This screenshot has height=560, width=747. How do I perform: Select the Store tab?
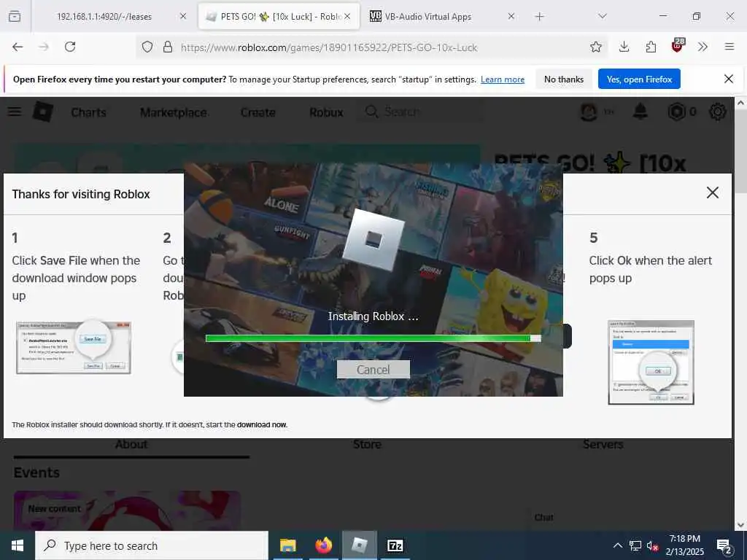(368, 445)
